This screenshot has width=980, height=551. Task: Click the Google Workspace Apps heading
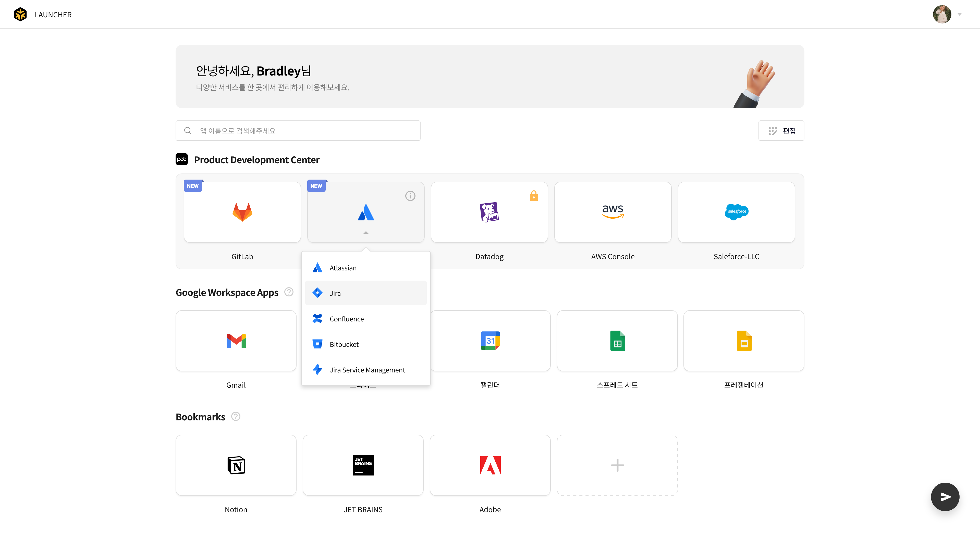click(227, 292)
